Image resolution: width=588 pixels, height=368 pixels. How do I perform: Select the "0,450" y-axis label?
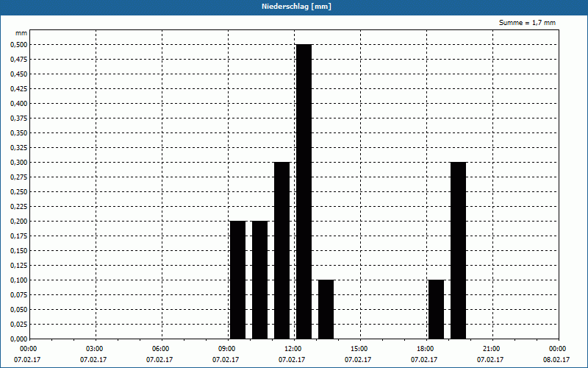(x=19, y=74)
